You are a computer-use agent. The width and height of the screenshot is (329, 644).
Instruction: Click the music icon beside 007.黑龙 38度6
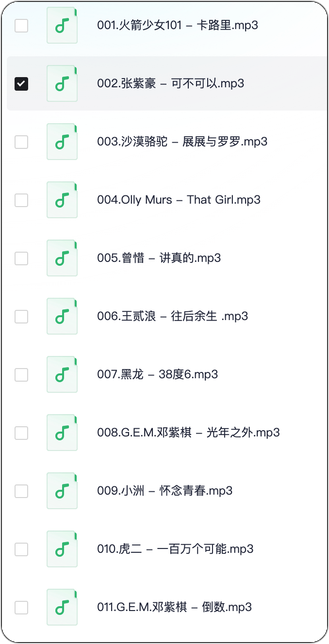coord(62,374)
